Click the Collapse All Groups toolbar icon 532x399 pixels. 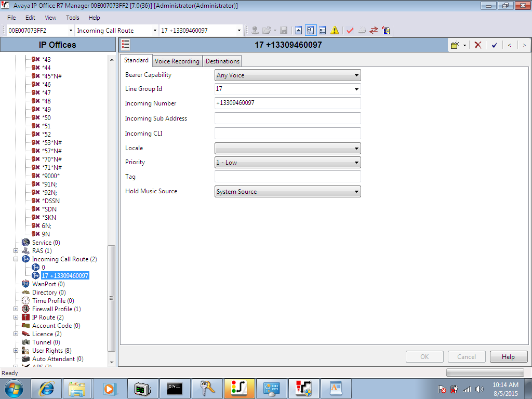point(298,31)
